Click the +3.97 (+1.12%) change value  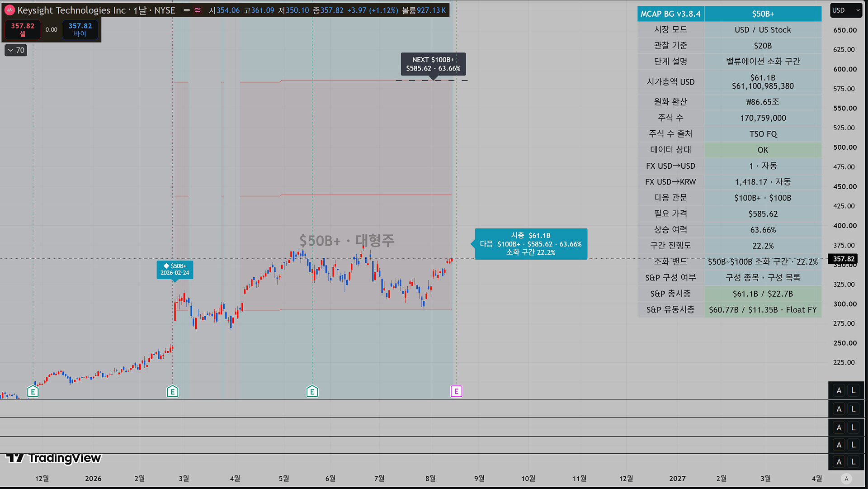pos(373,10)
